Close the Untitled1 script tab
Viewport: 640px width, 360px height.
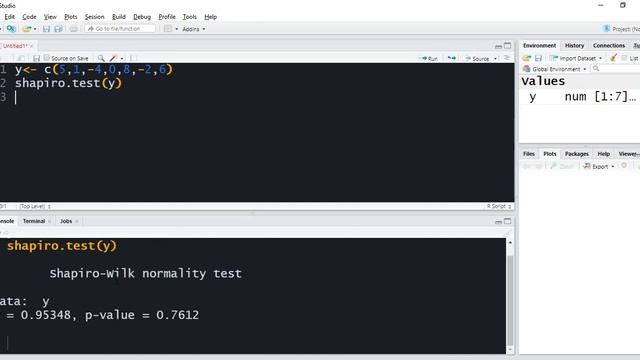click(32, 46)
